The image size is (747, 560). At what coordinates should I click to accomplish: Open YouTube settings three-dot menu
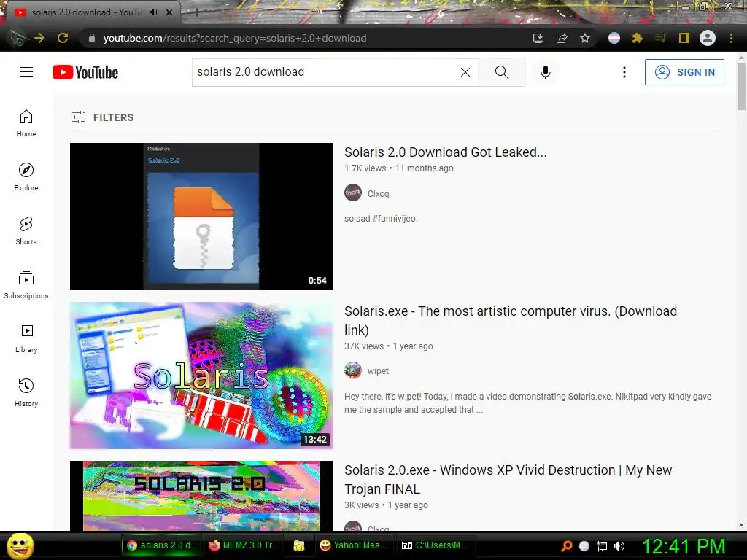click(624, 72)
